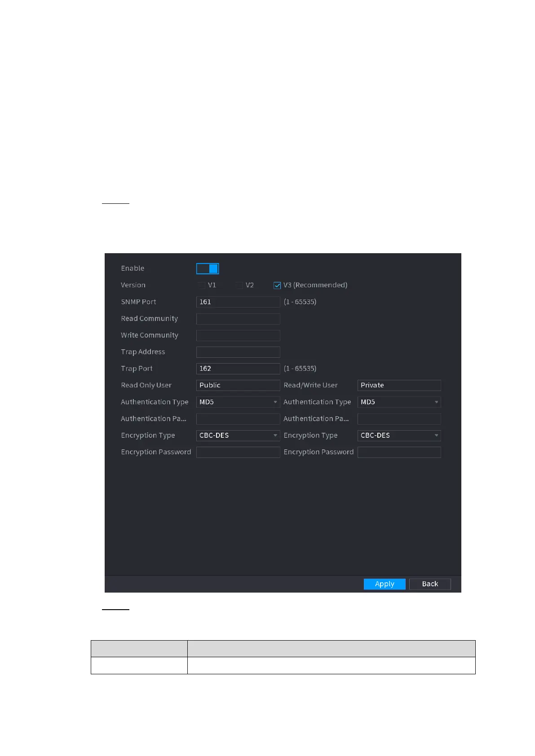Image resolution: width=535 pixels, height=756 pixels.
Task: Click the 'Read Community' label
Action: [150, 319]
